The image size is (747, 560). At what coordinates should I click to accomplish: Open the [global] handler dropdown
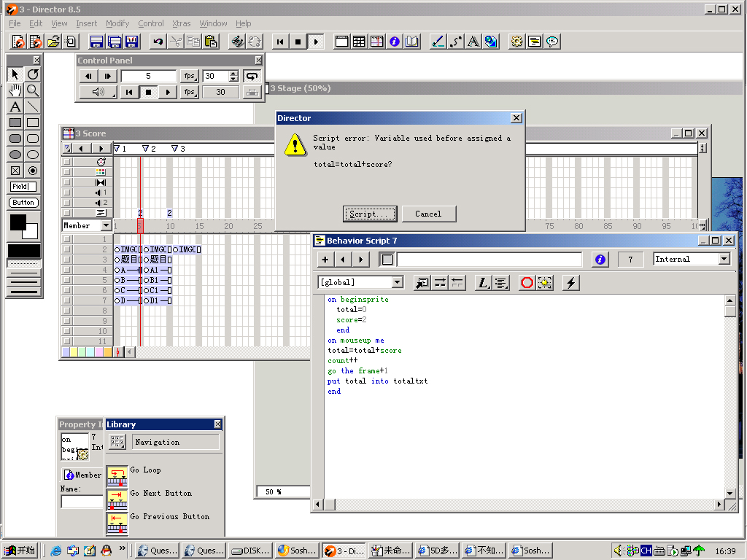point(398,282)
